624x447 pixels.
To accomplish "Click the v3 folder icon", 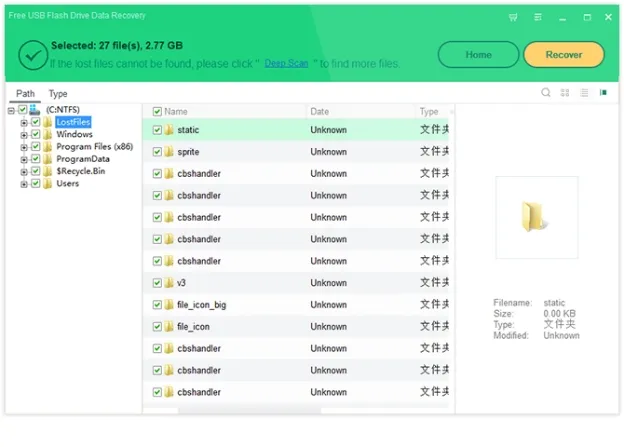I will (x=169, y=283).
